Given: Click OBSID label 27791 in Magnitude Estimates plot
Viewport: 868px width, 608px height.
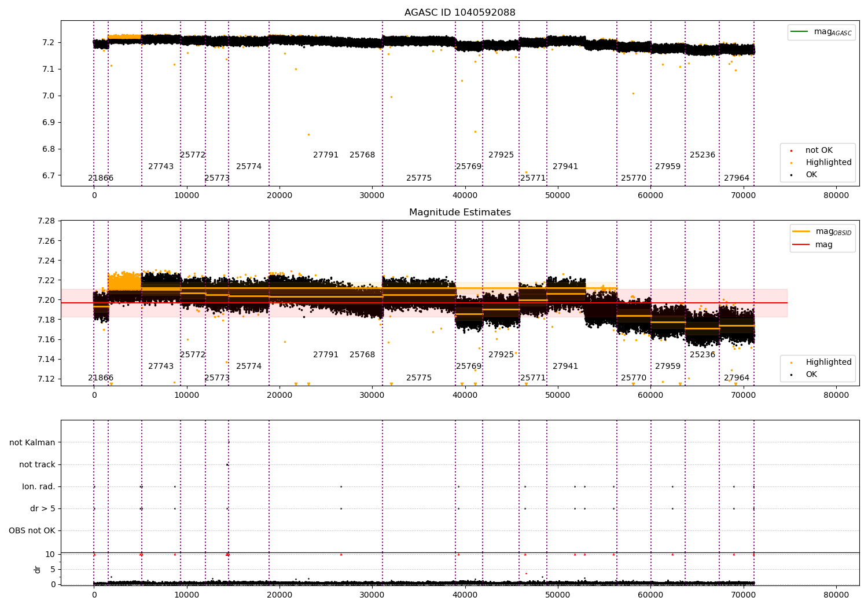Looking at the screenshot, I should pos(326,355).
